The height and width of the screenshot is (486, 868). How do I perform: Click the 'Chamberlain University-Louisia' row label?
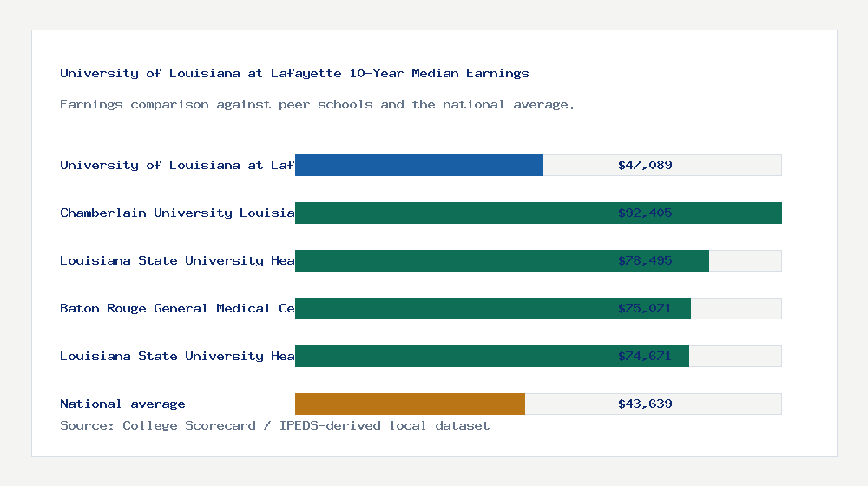pos(177,213)
